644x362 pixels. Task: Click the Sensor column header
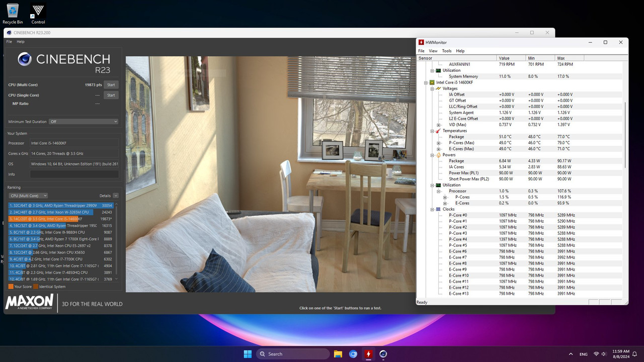[x=456, y=58]
